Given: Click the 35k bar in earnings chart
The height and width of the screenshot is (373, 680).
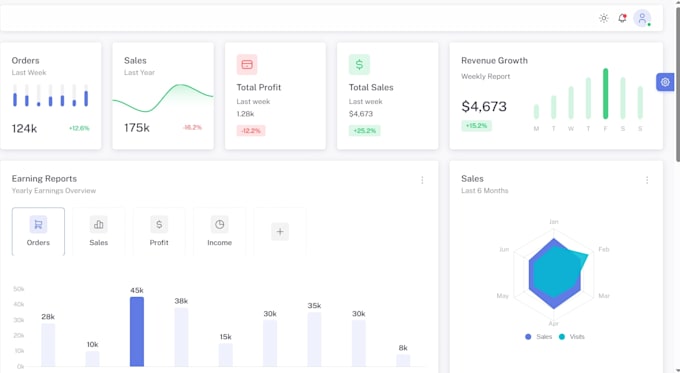Looking at the screenshot, I should pos(314,339).
